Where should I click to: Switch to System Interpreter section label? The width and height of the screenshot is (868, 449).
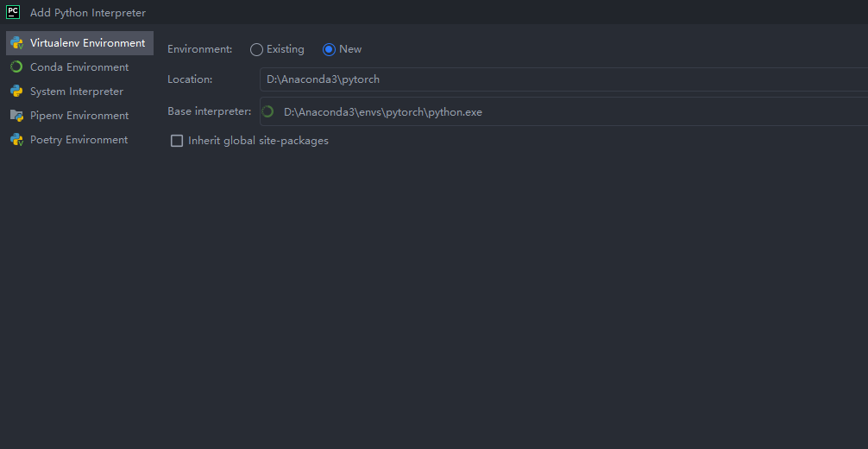coord(77,92)
